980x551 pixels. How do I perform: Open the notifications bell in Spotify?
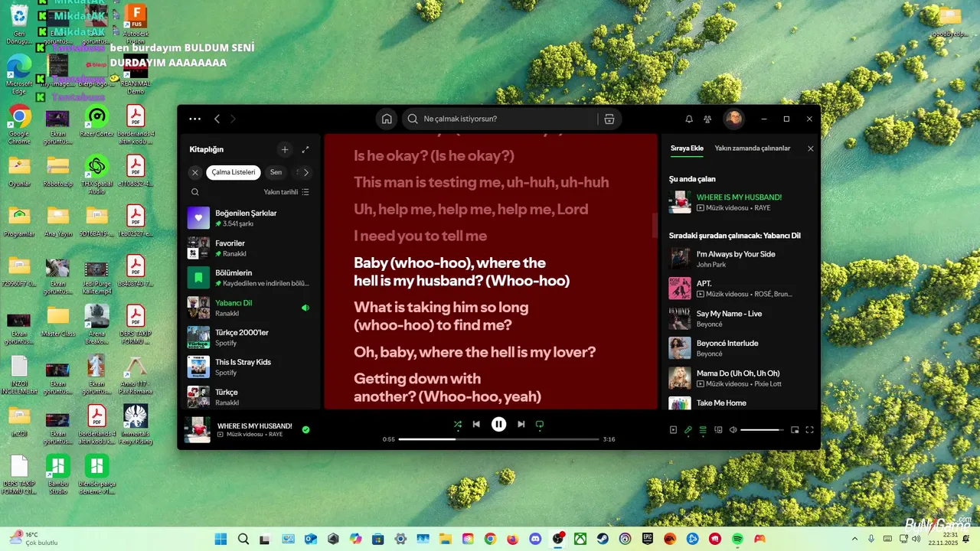[688, 119]
